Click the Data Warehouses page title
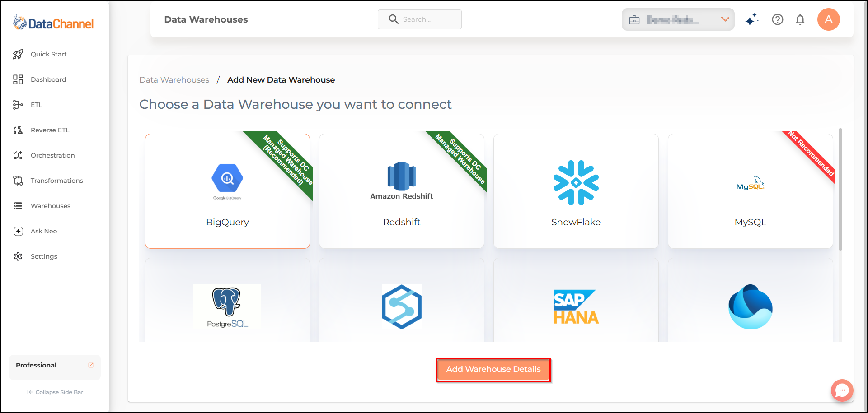 coord(206,19)
